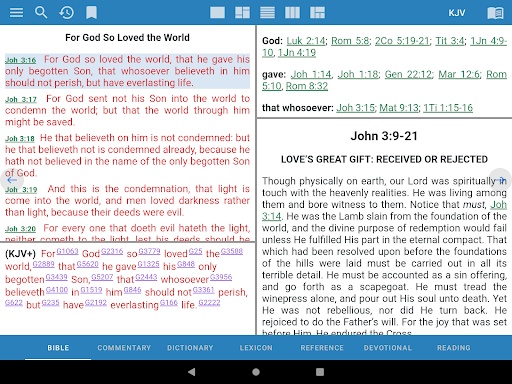Switch to the Commentary tab
Image resolution: width=512 pixels, height=384 pixels.
coord(124,348)
